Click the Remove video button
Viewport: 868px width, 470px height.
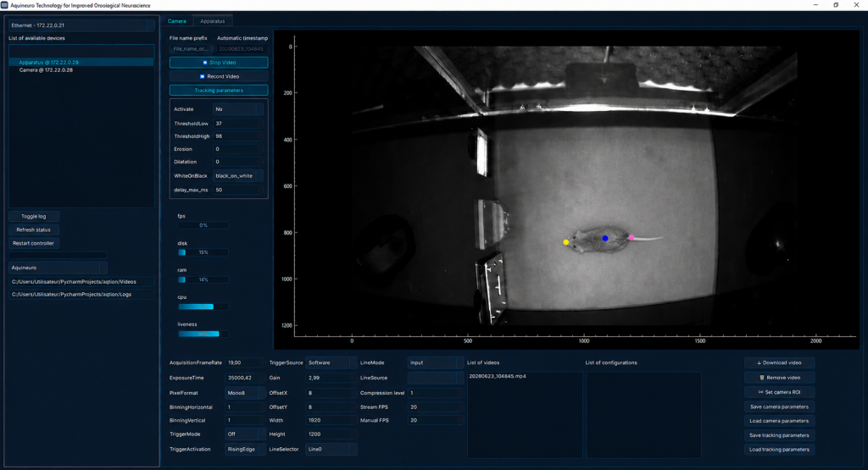780,378
